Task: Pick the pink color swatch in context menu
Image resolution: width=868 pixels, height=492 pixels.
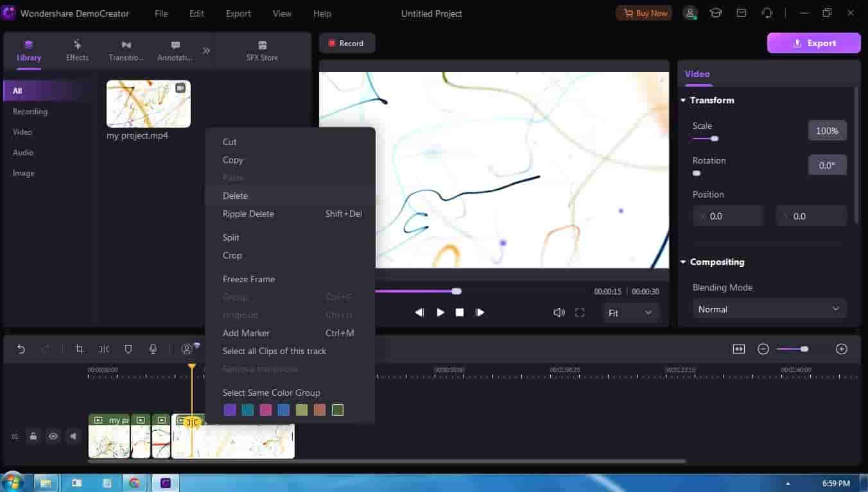Action: 266,410
